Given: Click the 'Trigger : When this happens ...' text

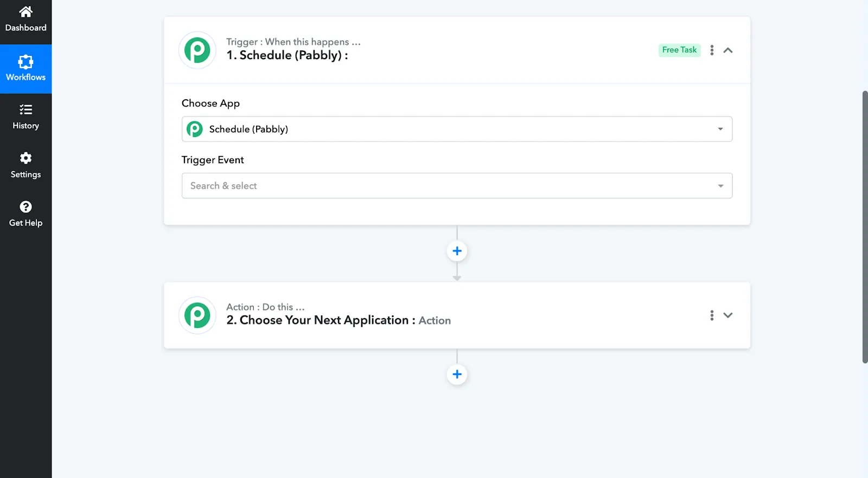Looking at the screenshot, I should coord(293,42).
